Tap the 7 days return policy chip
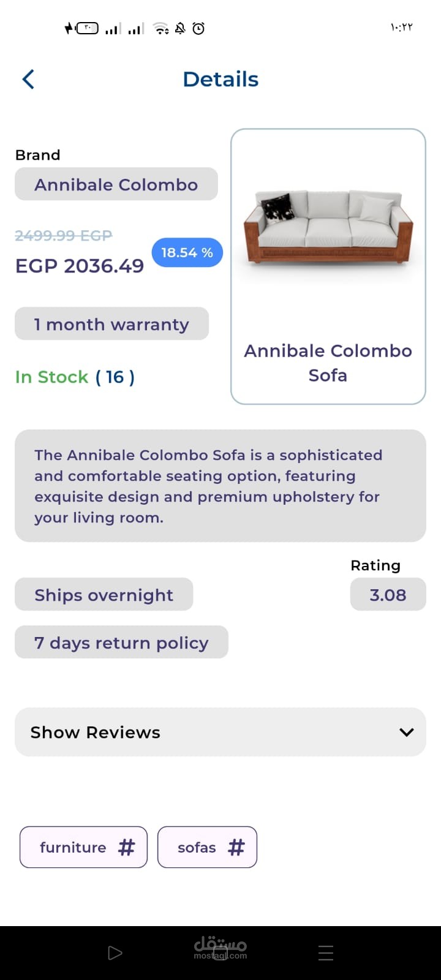This screenshot has height=980, width=441. [121, 643]
